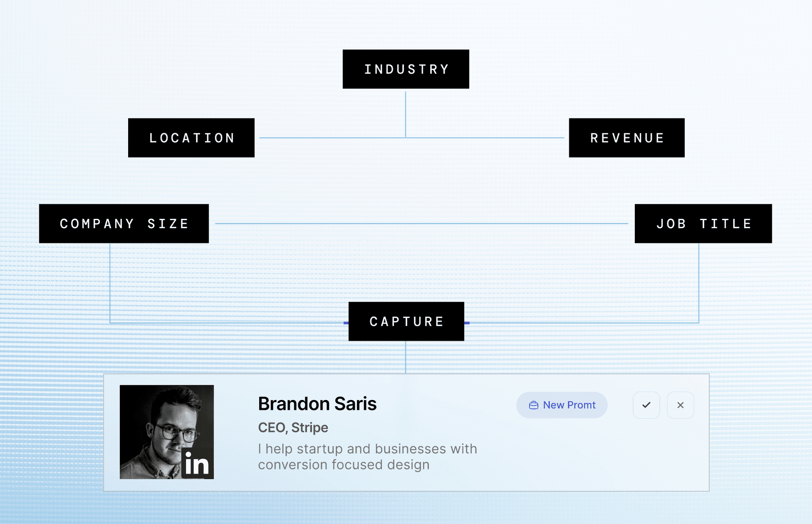Viewport: 812px width, 524px height.
Task: Click the "CEO, Stripe" job title text
Action: pos(293,427)
